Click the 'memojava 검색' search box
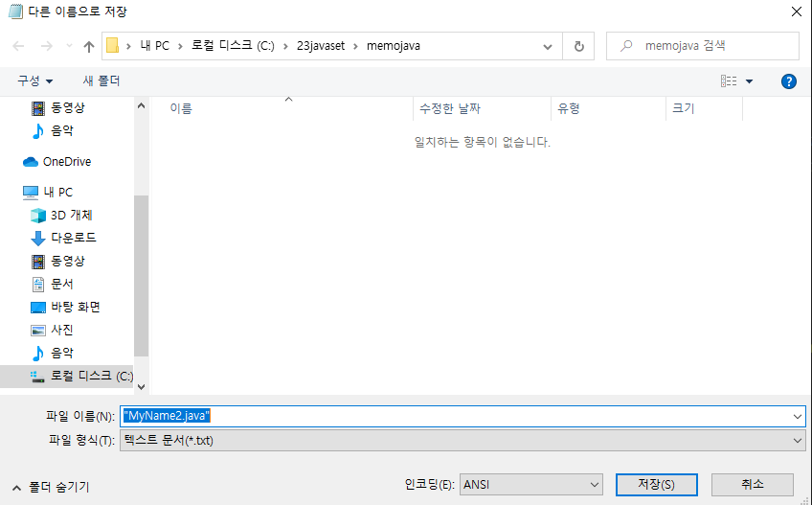Screen dimensions: 812x505 pos(703,46)
